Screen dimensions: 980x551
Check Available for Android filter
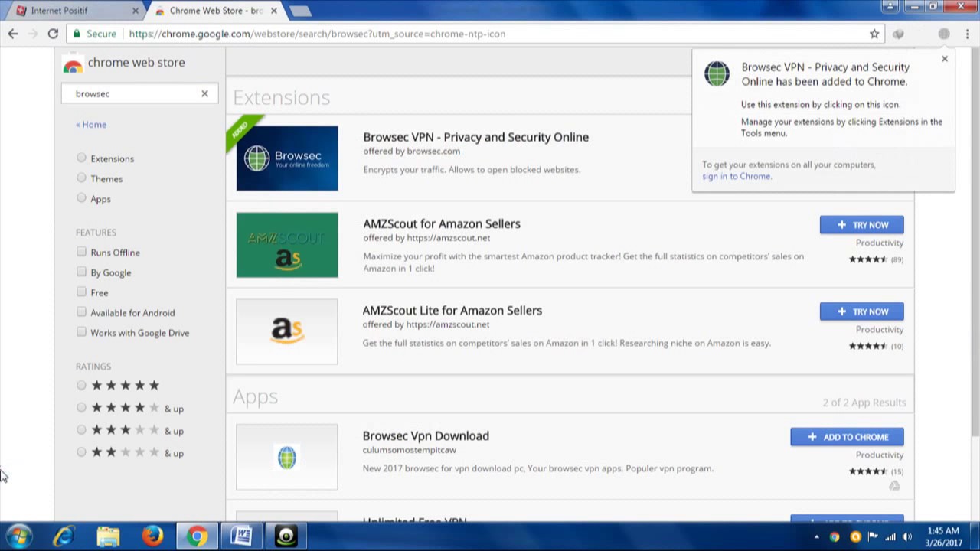coord(81,311)
